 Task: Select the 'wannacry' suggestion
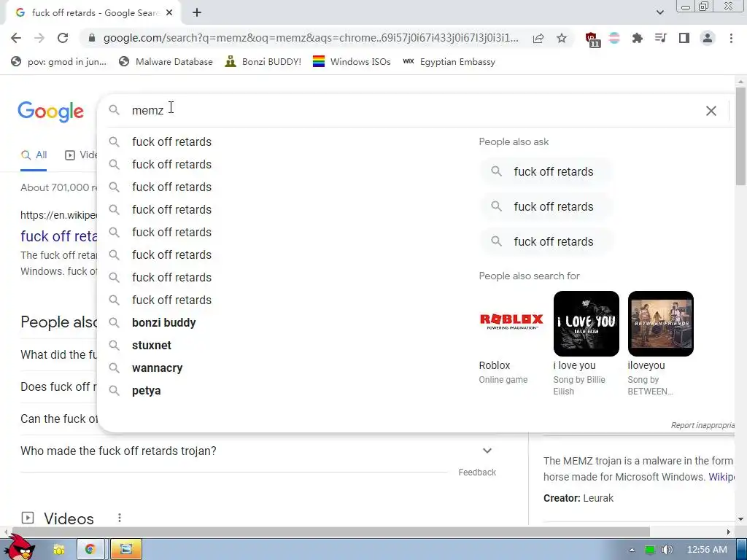(158, 368)
